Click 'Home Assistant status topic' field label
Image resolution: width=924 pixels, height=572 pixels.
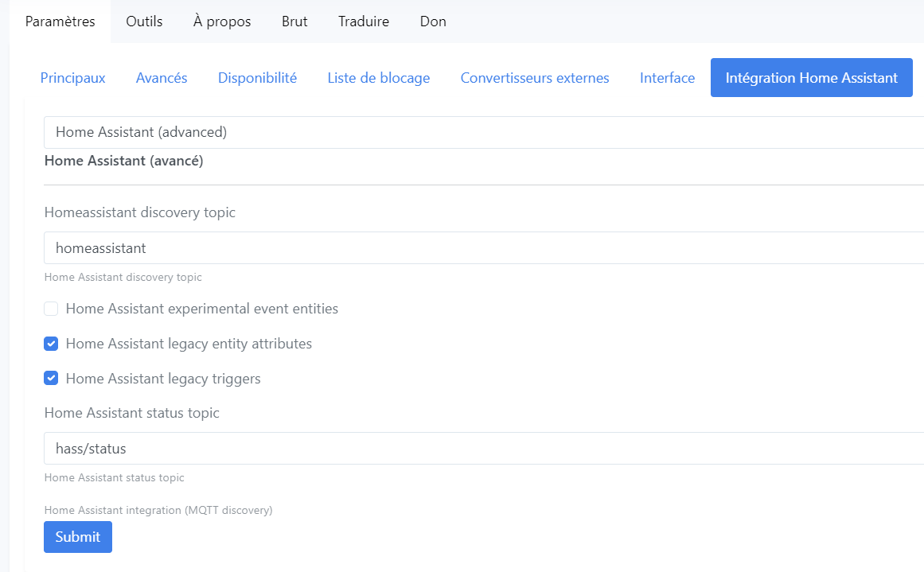(x=132, y=413)
